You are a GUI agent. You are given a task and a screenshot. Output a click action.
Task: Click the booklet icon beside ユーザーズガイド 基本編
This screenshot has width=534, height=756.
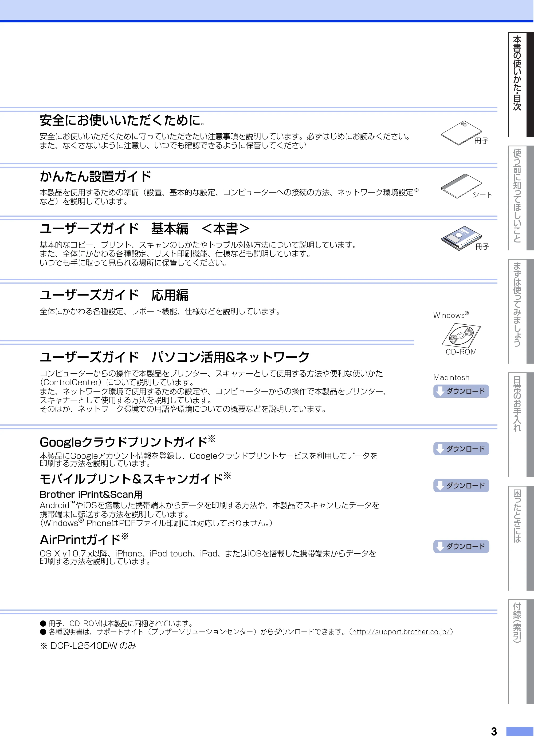point(461,238)
